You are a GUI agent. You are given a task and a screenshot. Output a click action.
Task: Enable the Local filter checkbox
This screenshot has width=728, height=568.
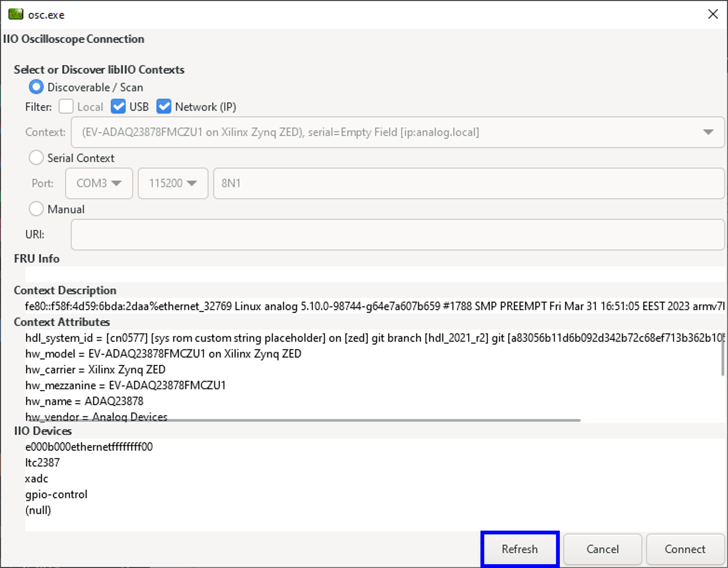click(66, 107)
